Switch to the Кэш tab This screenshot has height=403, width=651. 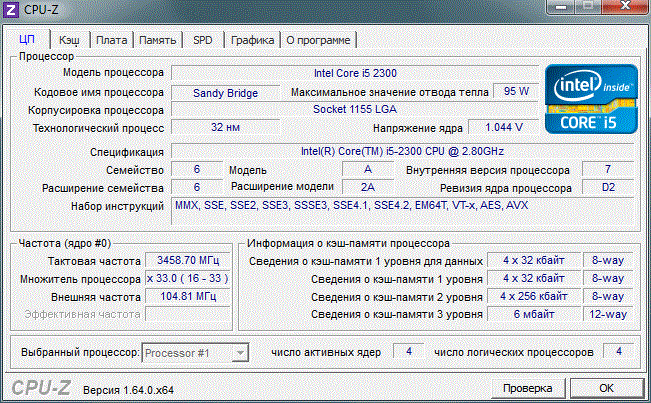click(69, 40)
